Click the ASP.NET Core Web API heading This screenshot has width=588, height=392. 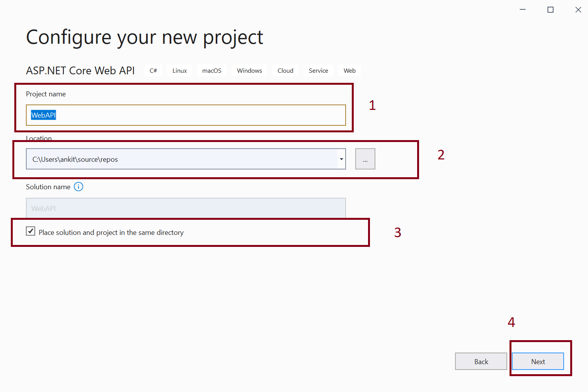80,70
